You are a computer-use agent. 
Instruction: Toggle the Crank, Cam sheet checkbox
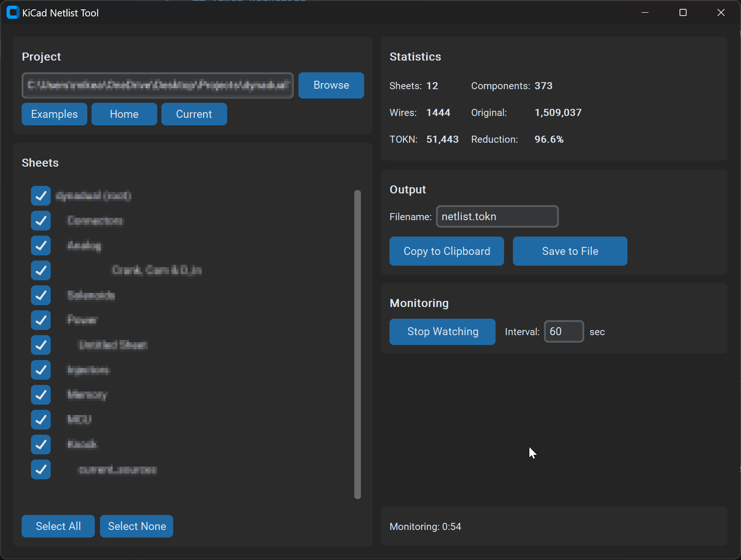41,270
